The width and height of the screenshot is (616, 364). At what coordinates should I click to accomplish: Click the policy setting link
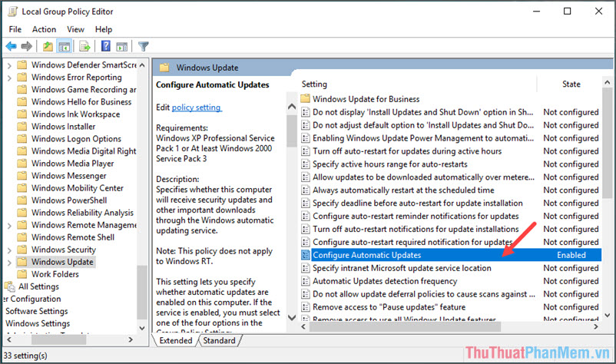pyautogui.click(x=197, y=108)
